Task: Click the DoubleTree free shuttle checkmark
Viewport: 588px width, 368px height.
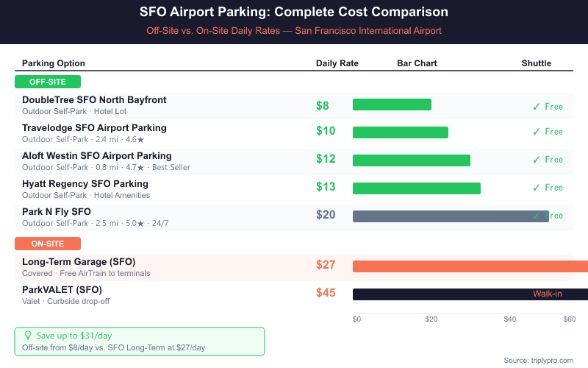Action: tap(537, 107)
